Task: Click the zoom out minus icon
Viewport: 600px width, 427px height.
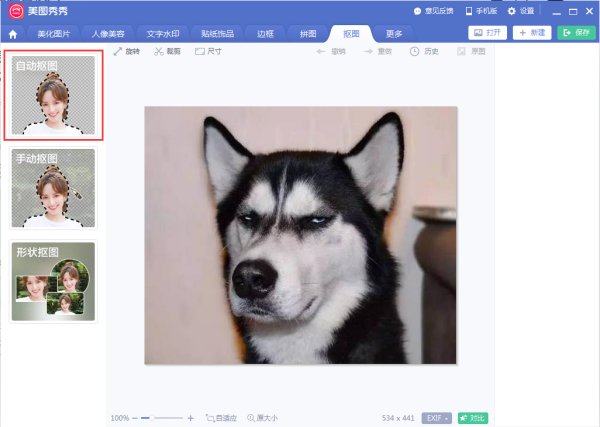Action: pos(135,418)
